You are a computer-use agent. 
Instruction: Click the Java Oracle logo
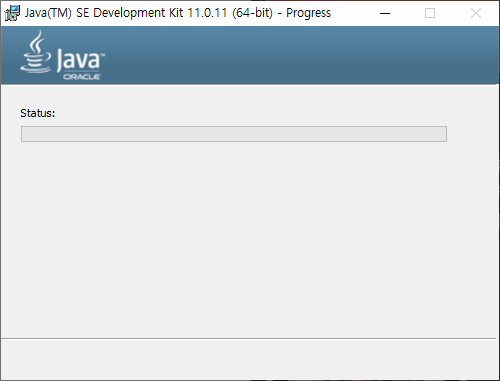[63, 55]
